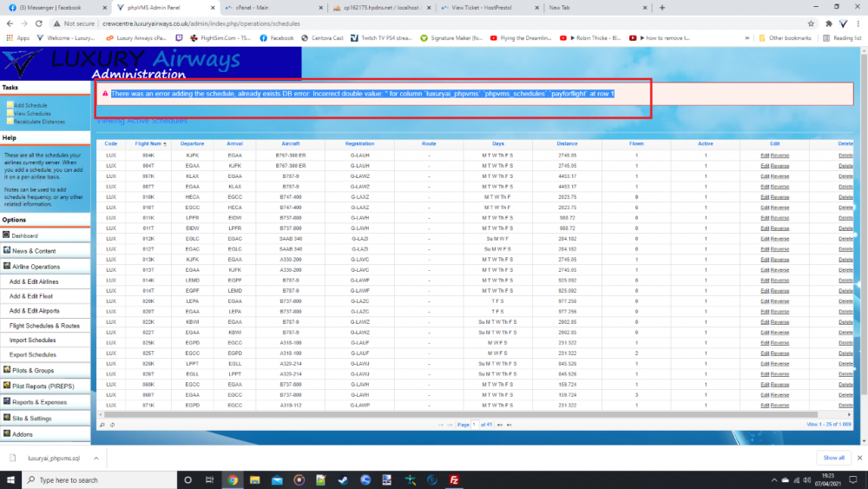Expand the Airline Operations section

tap(36, 267)
